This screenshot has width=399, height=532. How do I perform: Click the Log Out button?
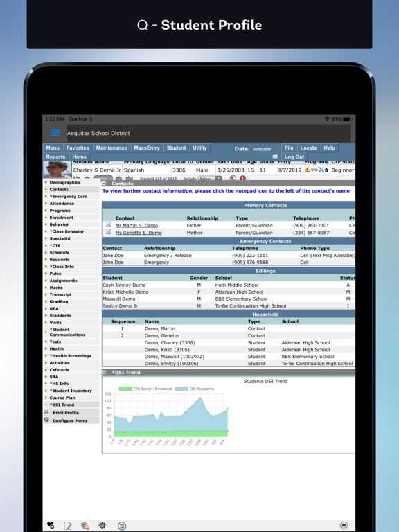pos(294,157)
